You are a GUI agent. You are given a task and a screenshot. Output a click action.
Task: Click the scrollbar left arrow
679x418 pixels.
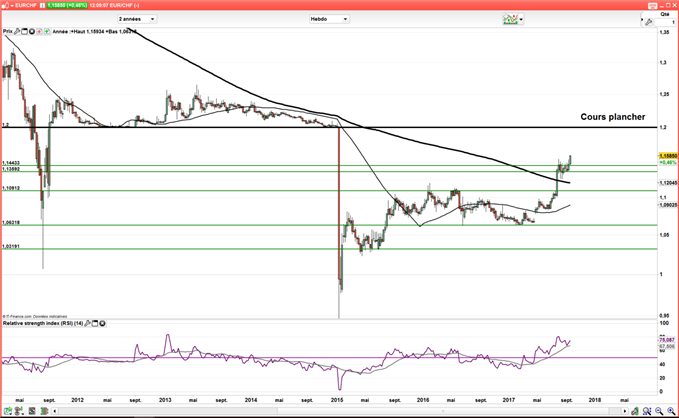coord(55,411)
